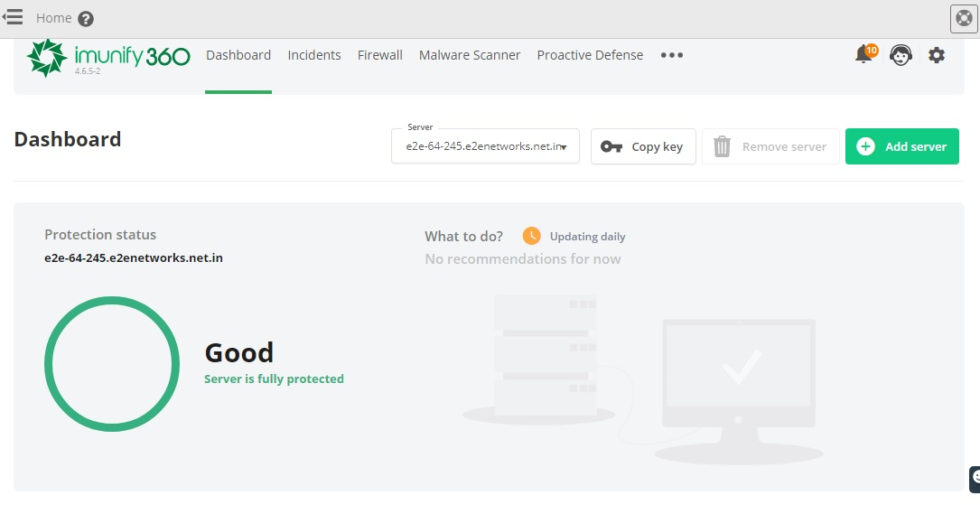980x505 pixels.
Task: Click the lifebuoy support icon at top right
Action: pyautogui.click(x=964, y=18)
